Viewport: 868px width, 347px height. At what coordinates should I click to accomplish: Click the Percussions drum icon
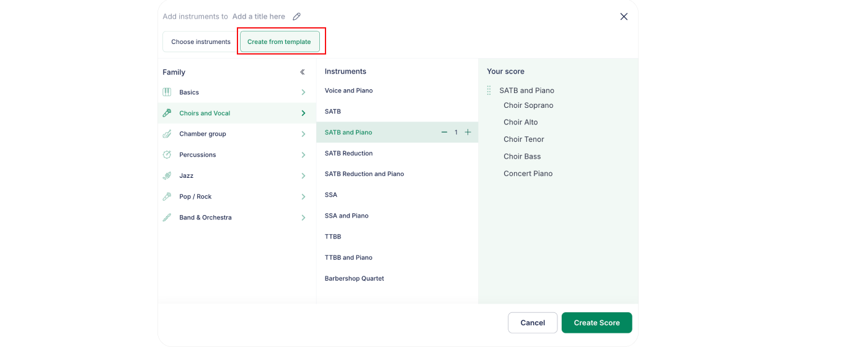pyautogui.click(x=167, y=155)
